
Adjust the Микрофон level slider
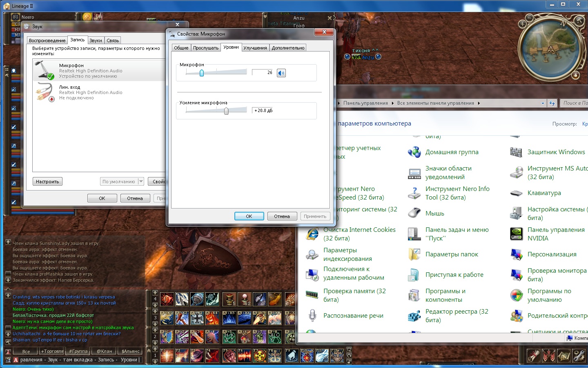click(x=202, y=73)
